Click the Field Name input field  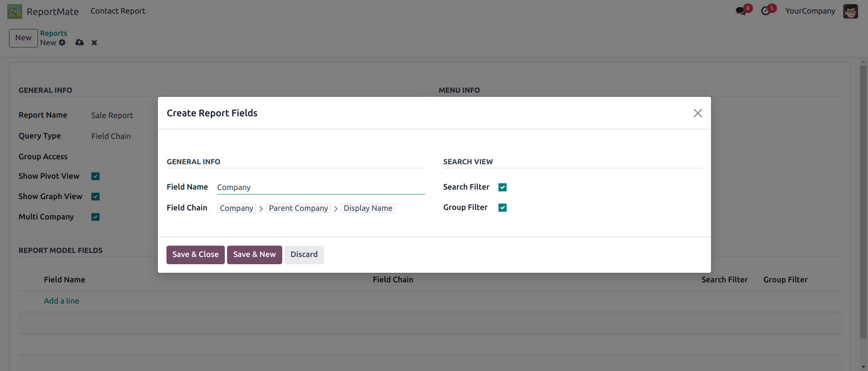pos(320,187)
